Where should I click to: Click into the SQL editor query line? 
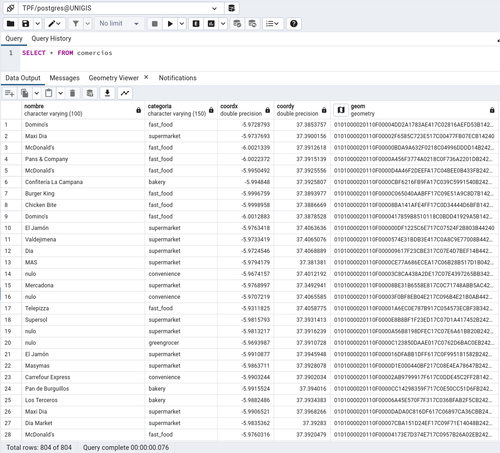coord(67,53)
